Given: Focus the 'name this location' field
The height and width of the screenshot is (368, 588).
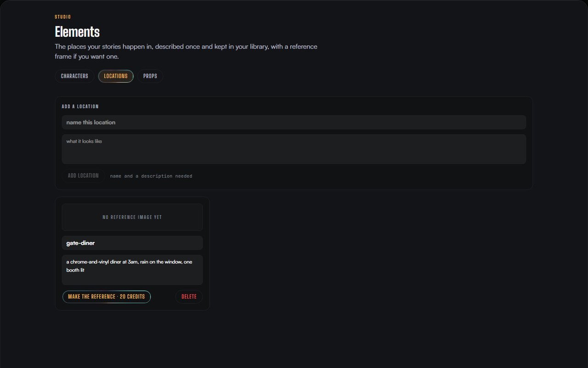Looking at the screenshot, I should 294,122.
